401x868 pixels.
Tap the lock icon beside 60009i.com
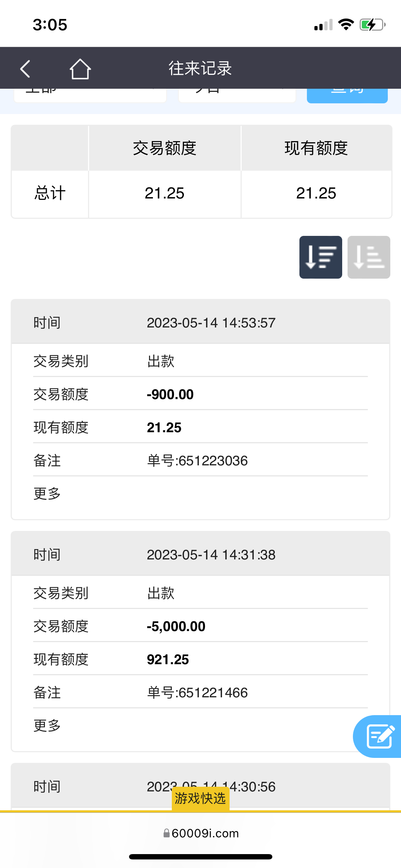click(166, 833)
